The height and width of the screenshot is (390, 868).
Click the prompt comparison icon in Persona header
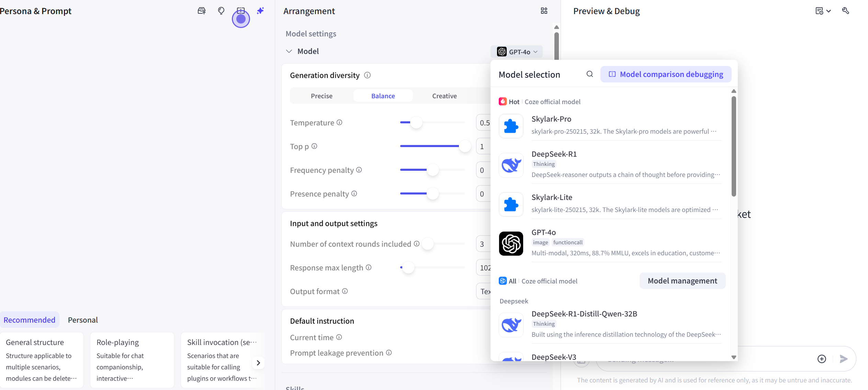pyautogui.click(x=241, y=11)
